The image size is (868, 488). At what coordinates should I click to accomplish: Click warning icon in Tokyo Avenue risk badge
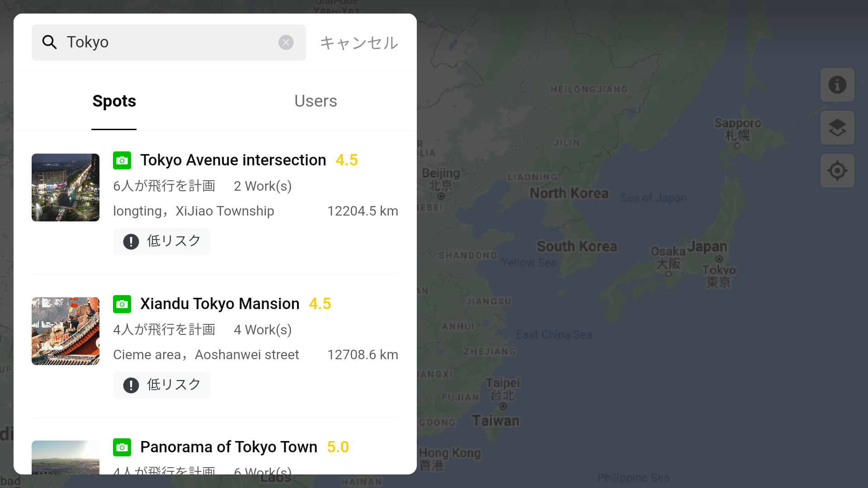(131, 242)
